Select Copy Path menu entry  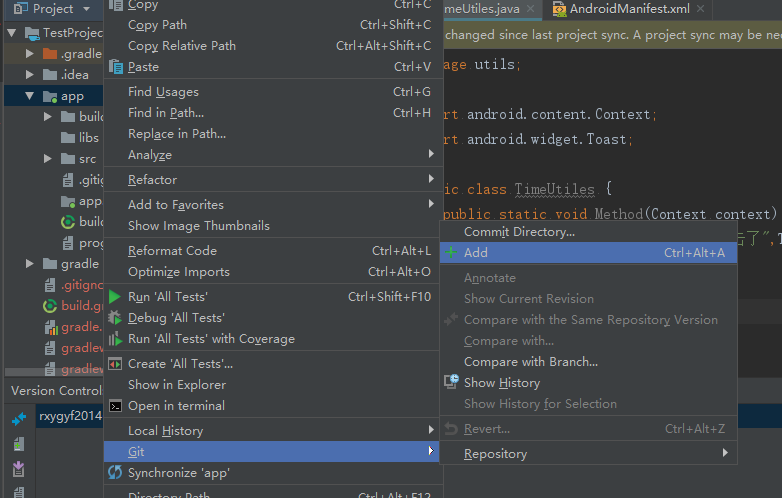(273, 24)
